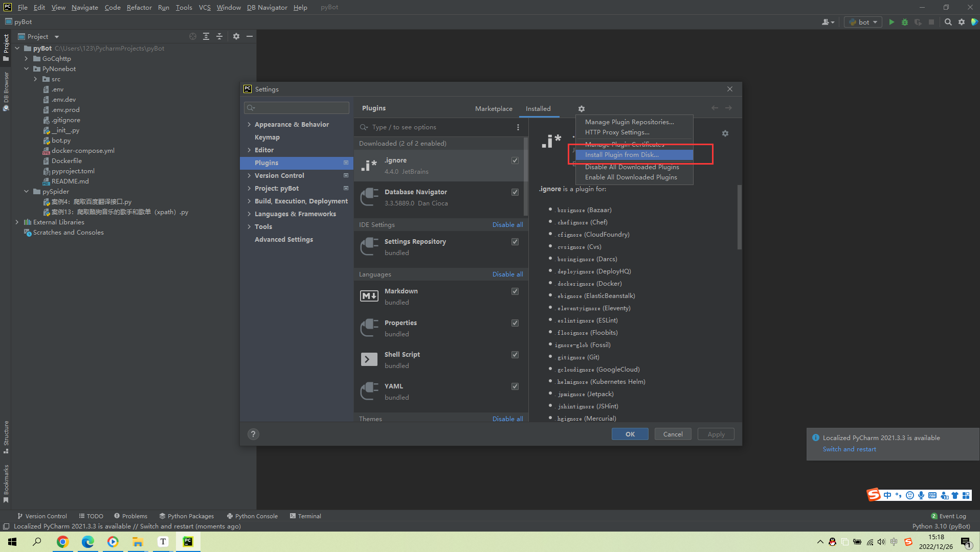Image resolution: width=980 pixels, height=552 pixels.
Task: Open IDE settings gear in top toolbar
Action: [962, 22]
